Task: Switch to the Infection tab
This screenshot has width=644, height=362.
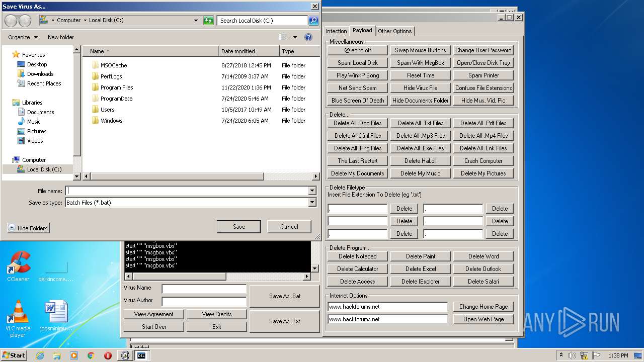Action: pyautogui.click(x=336, y=31)
